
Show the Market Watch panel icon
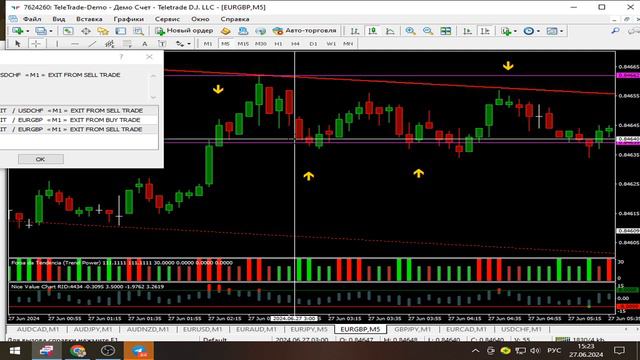point(68,31)
